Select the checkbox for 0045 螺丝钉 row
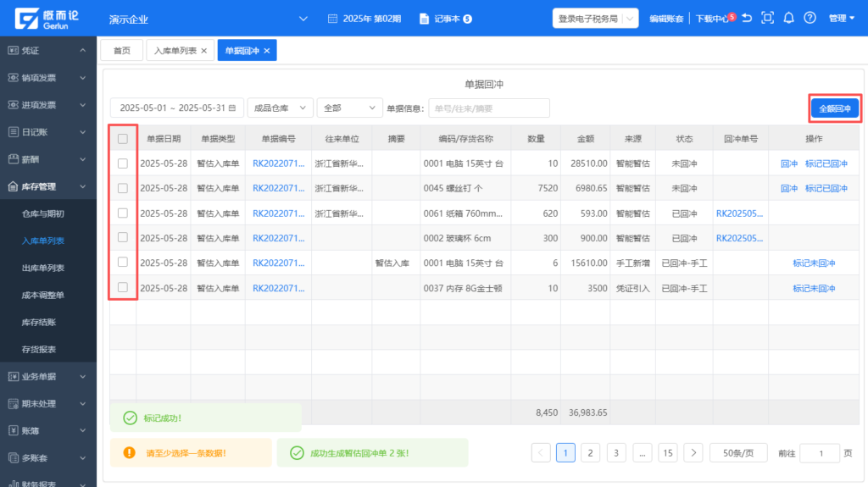 (123, 188)
